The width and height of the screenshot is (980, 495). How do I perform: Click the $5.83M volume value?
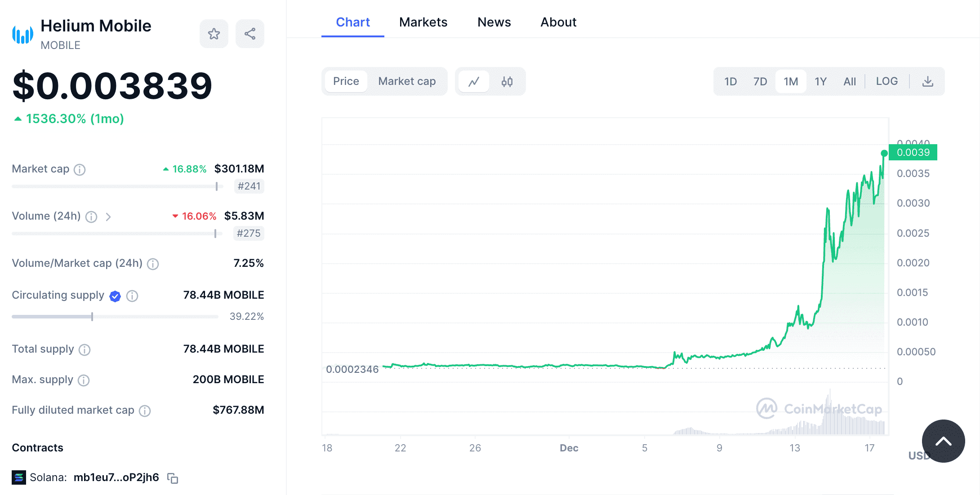pyautogui.click(x=244, y=216)
